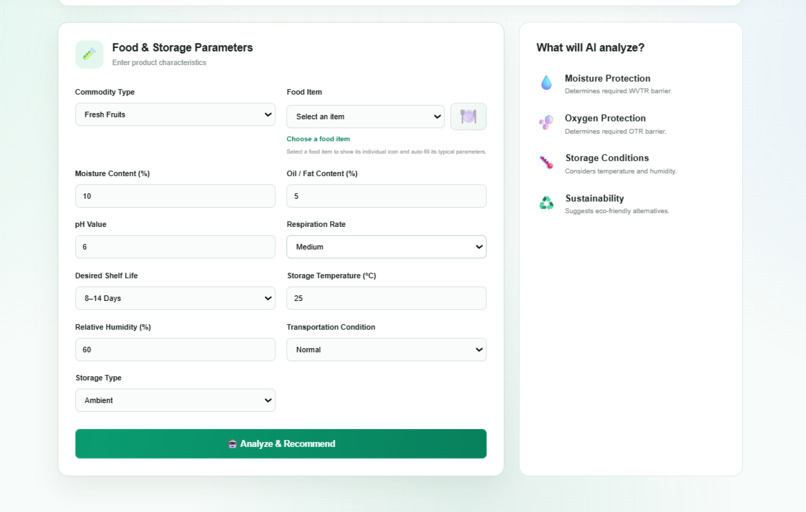Viewport: 806px width, 512px height.
Task: Click 'Suggests eco-friendly alternatives.' description
Action: tap(617, 211)
